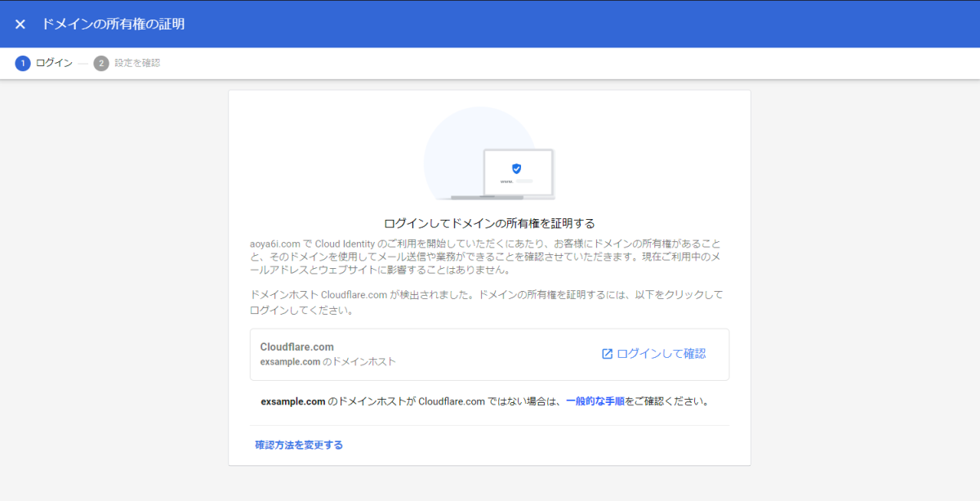Click the Cloudflare.com host name text
Viewport: 980px width, 501px height.
[297, 347]
